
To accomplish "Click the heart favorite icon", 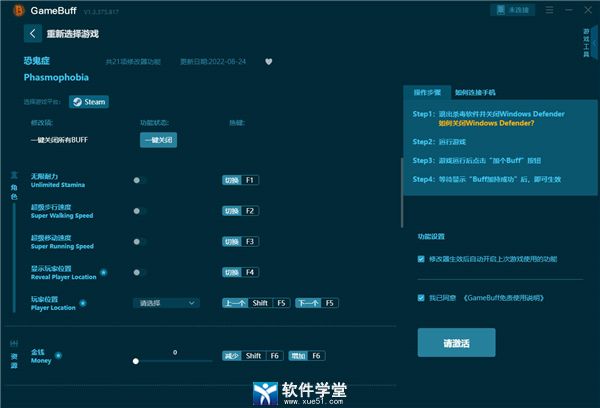I will (x=268, y=60).
